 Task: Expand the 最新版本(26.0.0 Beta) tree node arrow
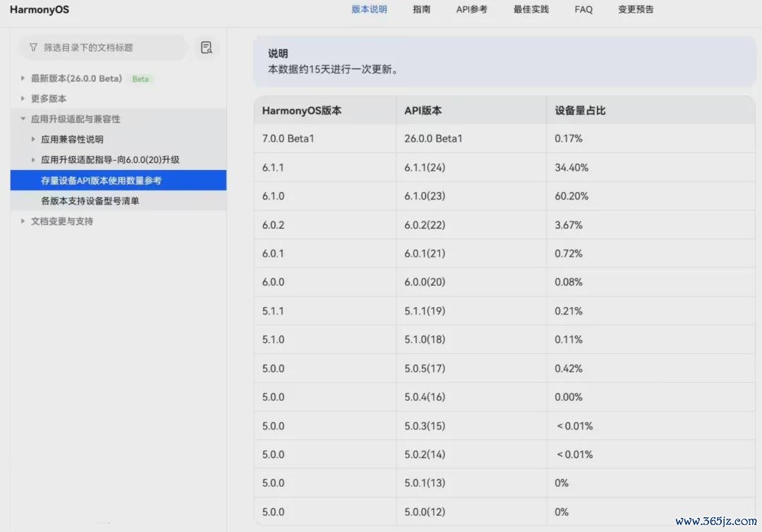[x=23, y=78]
